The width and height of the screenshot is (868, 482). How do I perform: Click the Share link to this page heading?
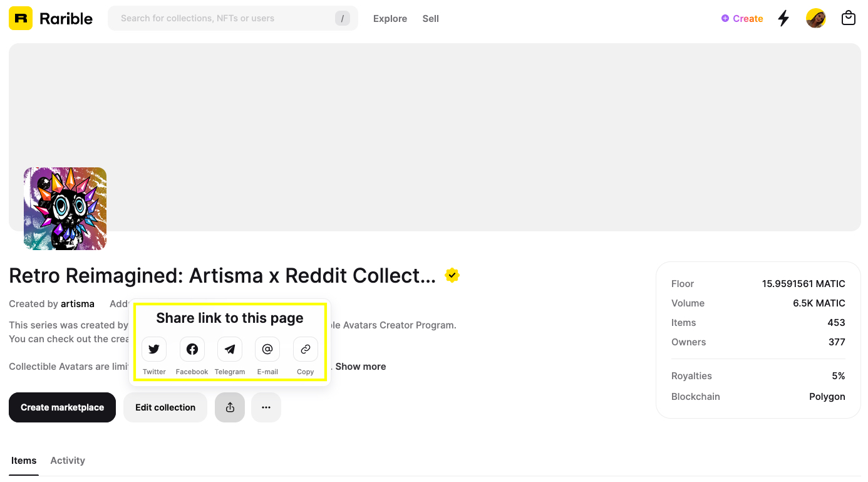230,318
